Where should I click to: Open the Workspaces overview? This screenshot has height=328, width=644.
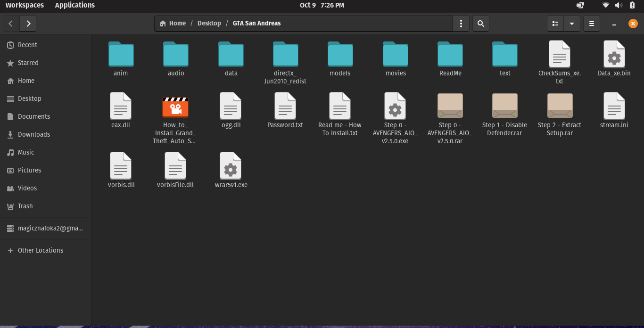25,5
